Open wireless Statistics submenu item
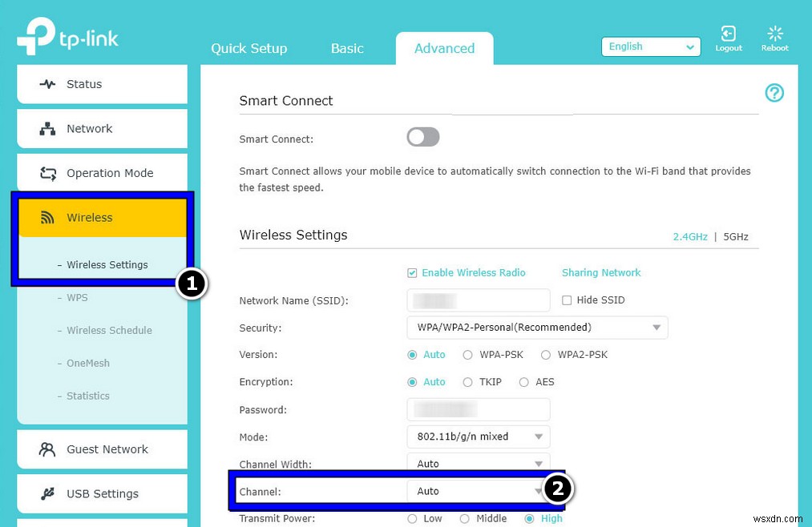The image size is (812, 527). [88, 396]
